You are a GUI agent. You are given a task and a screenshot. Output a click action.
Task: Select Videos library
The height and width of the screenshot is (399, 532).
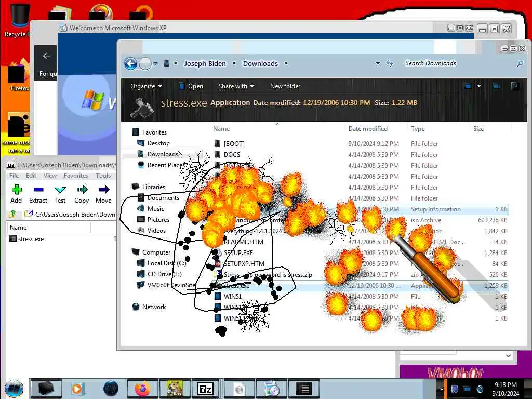152,230
